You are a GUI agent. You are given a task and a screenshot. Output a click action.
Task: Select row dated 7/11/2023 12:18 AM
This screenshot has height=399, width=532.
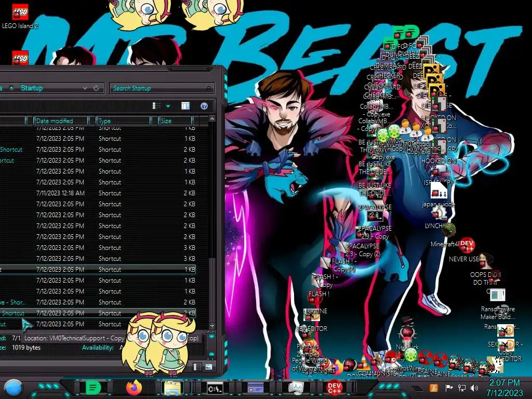tap(98, 193)
